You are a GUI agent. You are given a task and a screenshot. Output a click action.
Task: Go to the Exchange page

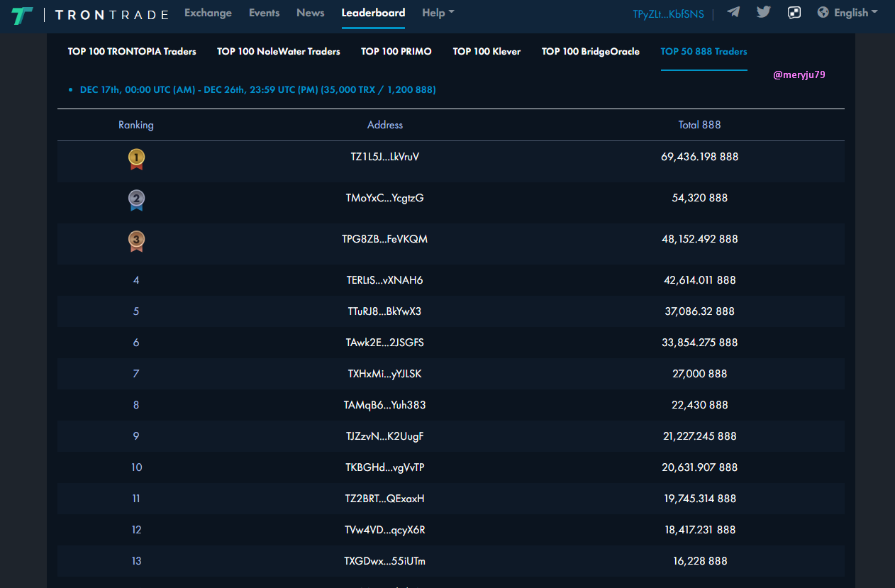(x=208, y=13)
